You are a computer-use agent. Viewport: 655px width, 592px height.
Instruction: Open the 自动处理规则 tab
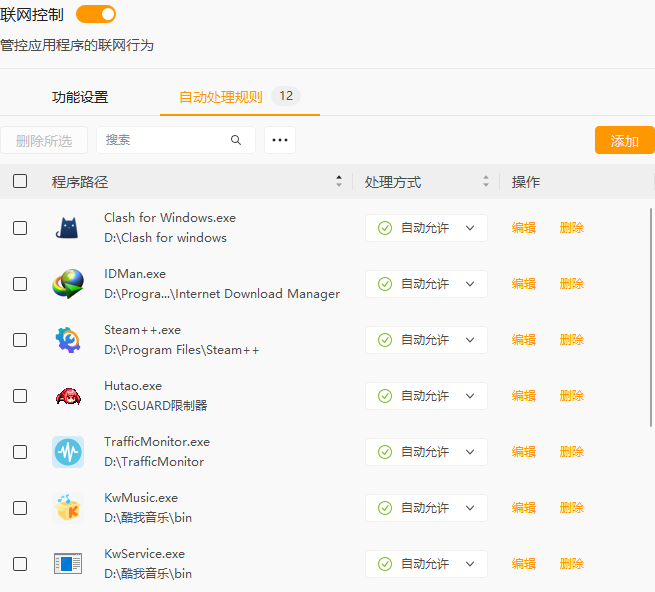(x=221, y=97)
